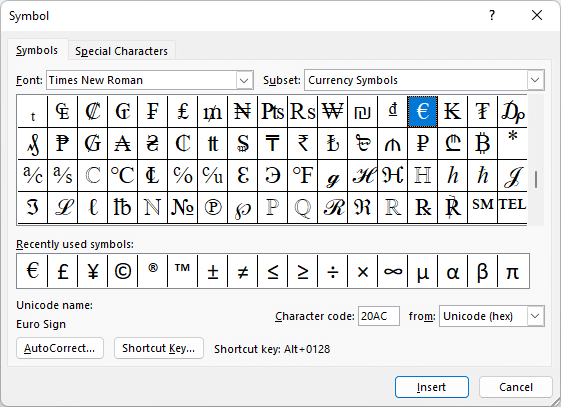This screenshot has width=561, height=407.
Task: Click the Insert button
Action: [x=431, y=387]
